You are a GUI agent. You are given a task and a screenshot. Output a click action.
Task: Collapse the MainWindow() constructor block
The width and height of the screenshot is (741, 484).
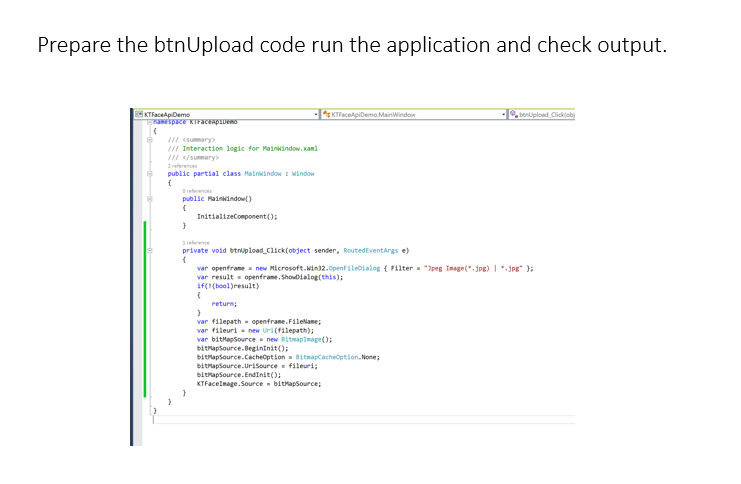[150, 199]
